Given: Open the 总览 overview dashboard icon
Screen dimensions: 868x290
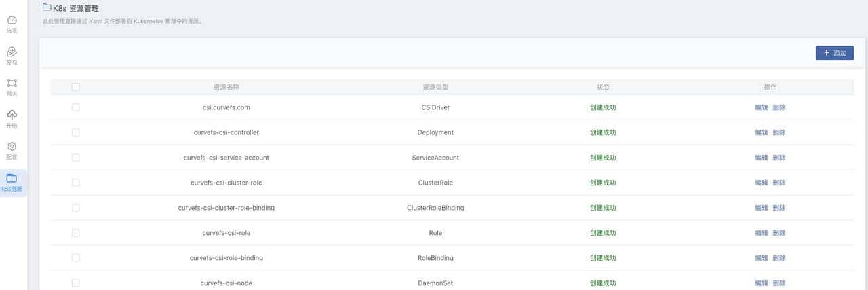Looking at the screenshot, I should coord(12,20).
